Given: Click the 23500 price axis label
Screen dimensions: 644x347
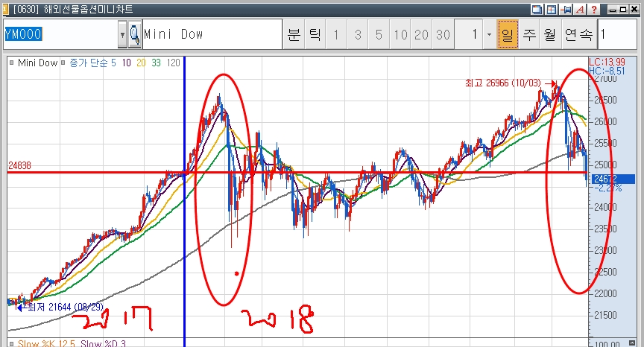Looking at the screenshot, I should pos(605,229).
